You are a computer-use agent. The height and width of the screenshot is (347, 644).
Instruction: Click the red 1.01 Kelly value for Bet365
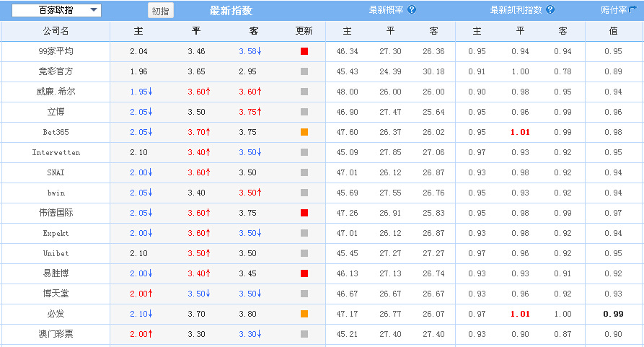(x=520, y=132)
